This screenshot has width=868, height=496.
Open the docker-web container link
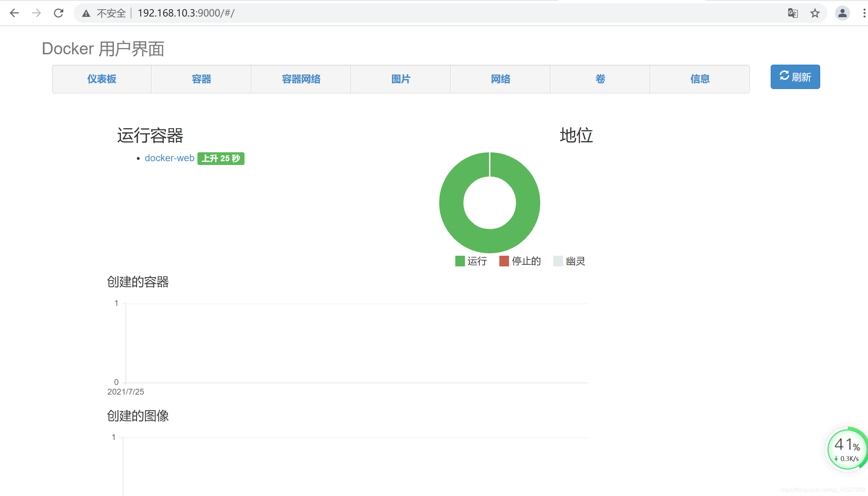[170, 158]
